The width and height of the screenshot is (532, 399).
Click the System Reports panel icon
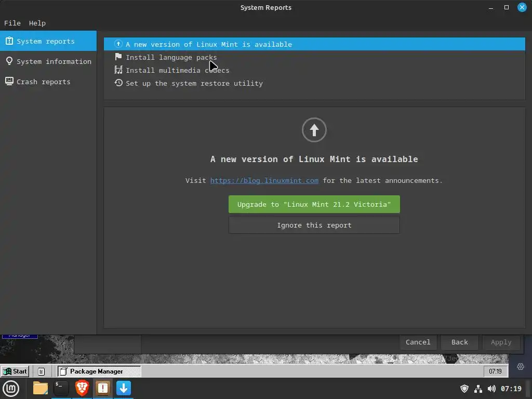point(103,388)
